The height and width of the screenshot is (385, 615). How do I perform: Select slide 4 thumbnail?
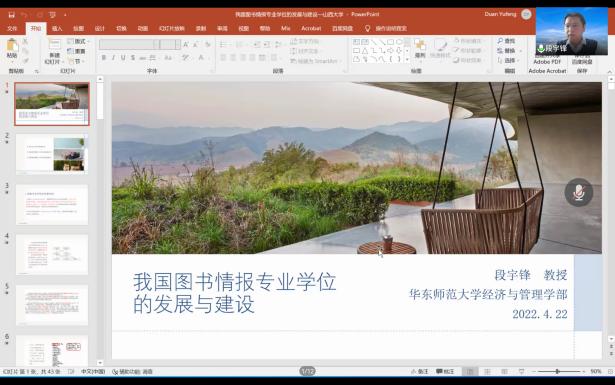tap(52, 254)
